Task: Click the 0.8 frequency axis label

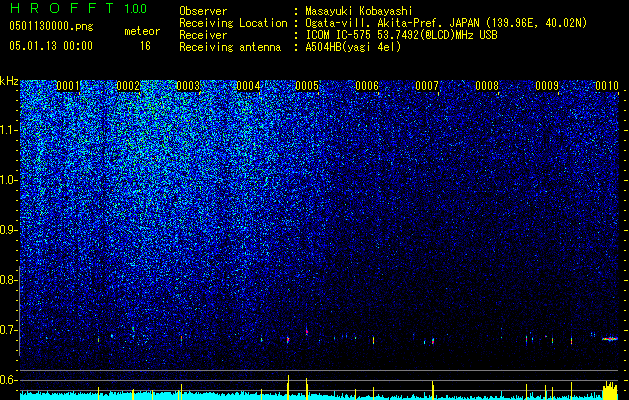Action: 9,280
